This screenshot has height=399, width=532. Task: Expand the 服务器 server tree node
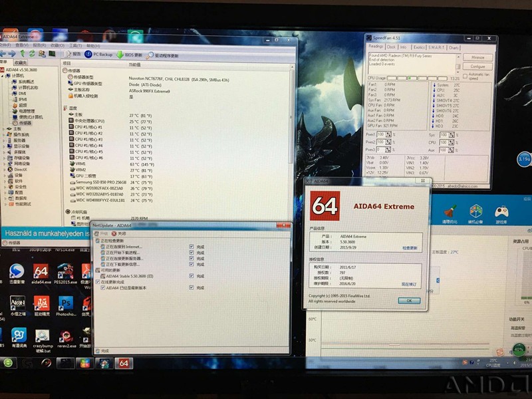click(x=3, y=140)
